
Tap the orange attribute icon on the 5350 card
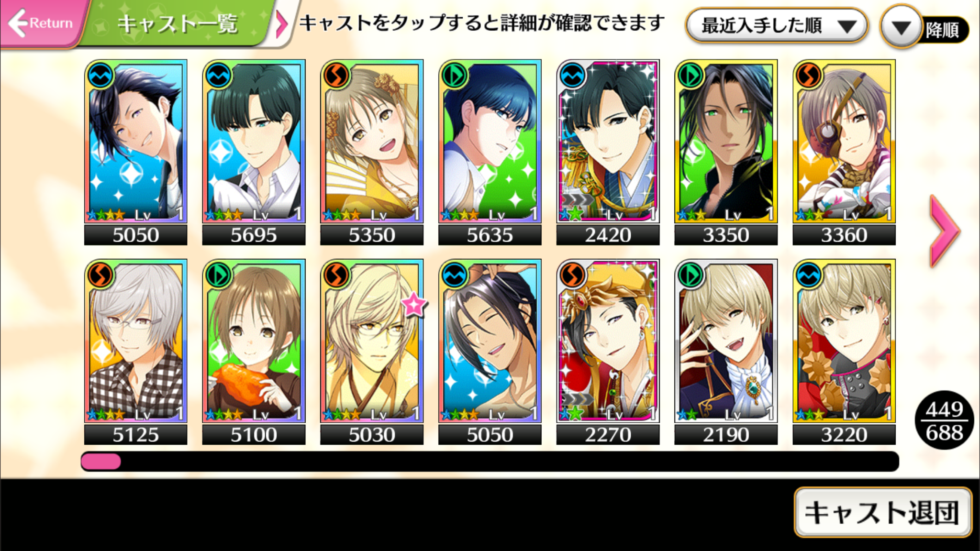click(336, 76)
